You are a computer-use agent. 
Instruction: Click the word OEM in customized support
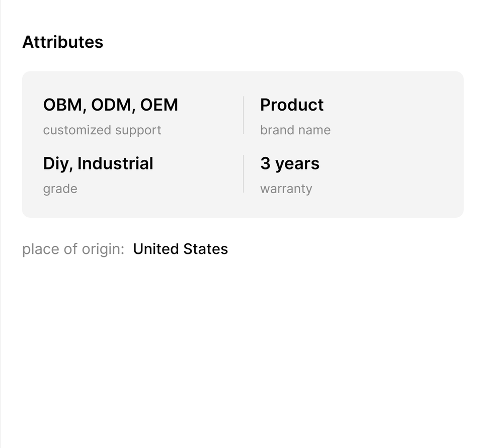pyautogui.click(x=159, y=105)
